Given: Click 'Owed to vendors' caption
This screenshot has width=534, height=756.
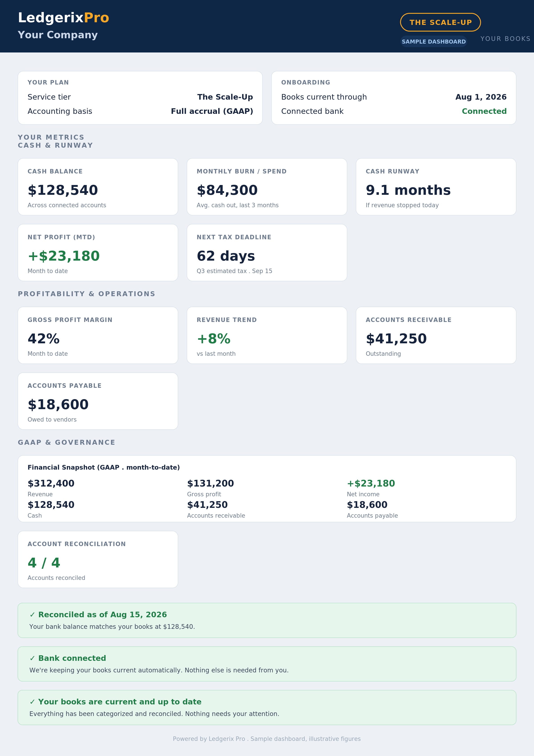Looking at the screenshot, I should point(52,420).
